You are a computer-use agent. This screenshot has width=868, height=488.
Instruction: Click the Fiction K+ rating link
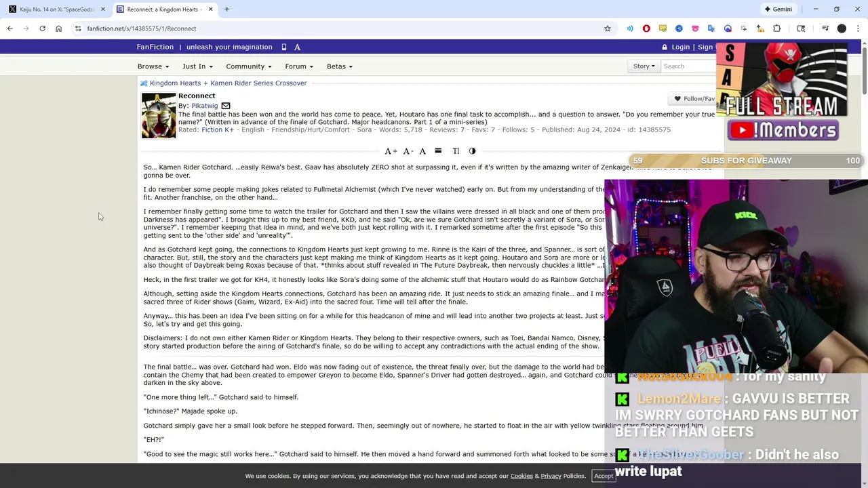pyautogui.click(x=217, y=129)
